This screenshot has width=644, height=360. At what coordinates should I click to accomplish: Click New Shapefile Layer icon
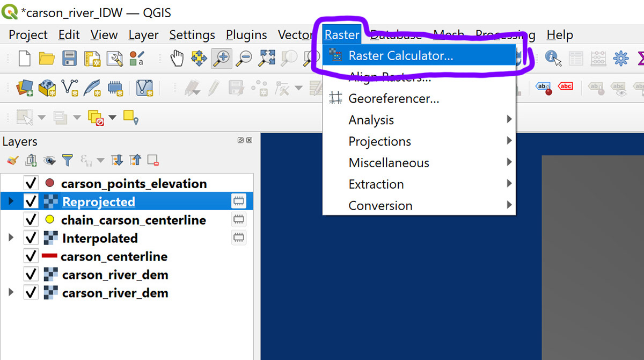pos(70,87)
